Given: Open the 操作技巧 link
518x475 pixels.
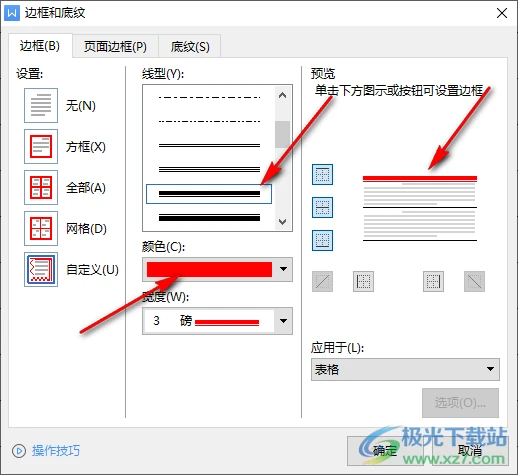Looking at the screenshot, I should pos(56,451).
